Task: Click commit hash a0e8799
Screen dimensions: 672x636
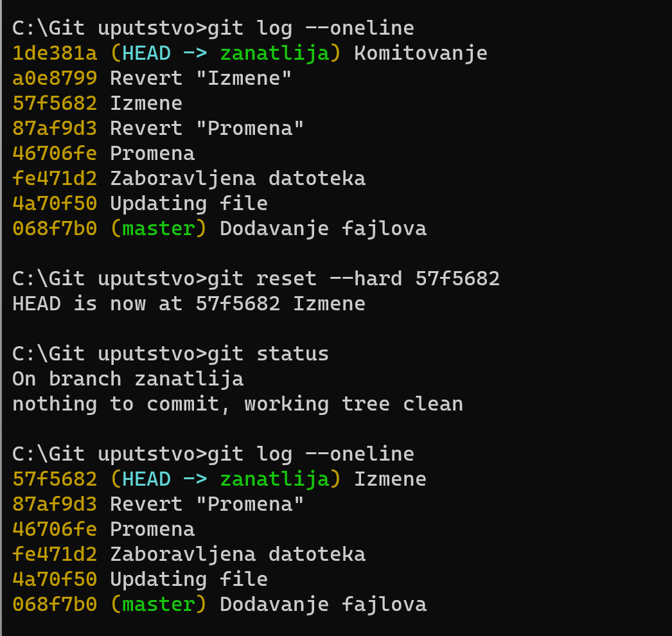Action: (54, 78)
